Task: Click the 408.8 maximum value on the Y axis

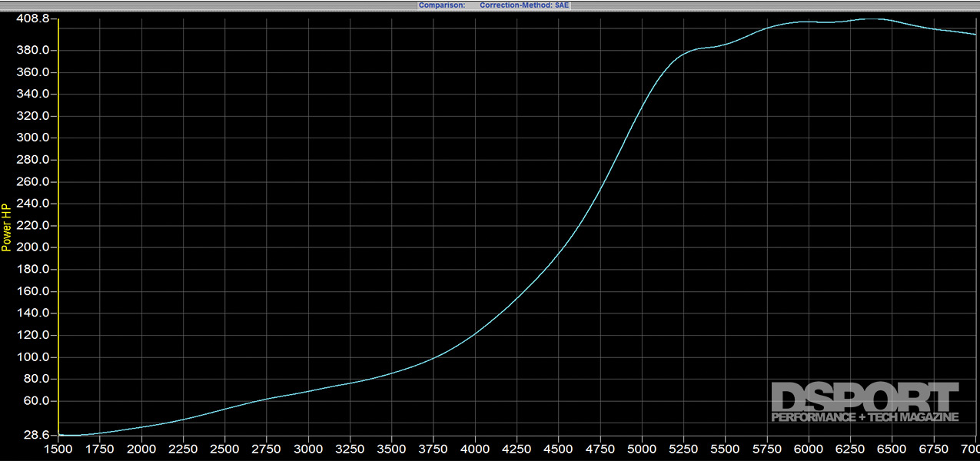Action: click(x=32, y=18)
